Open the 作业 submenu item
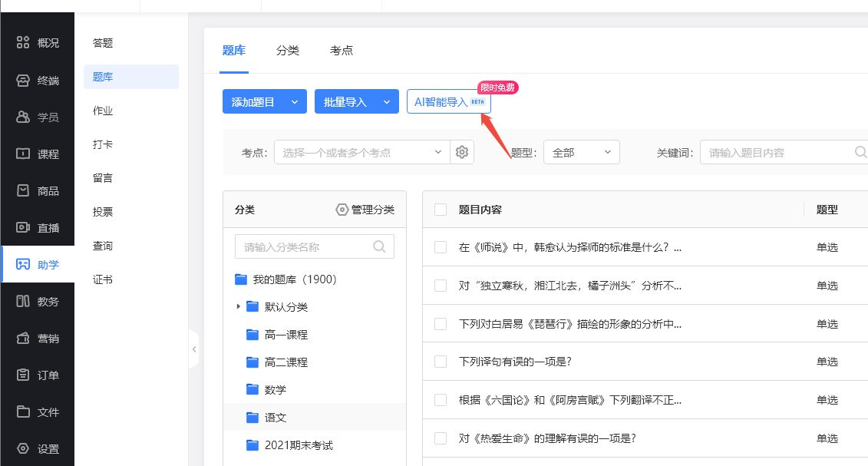The width and height of the screenshot is (868, 466). point(102,111)
